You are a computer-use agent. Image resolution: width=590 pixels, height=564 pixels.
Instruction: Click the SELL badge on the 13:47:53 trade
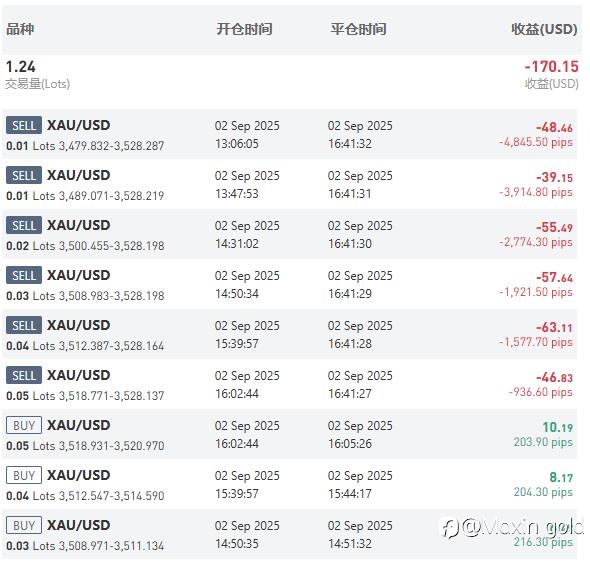click(24, 175)
